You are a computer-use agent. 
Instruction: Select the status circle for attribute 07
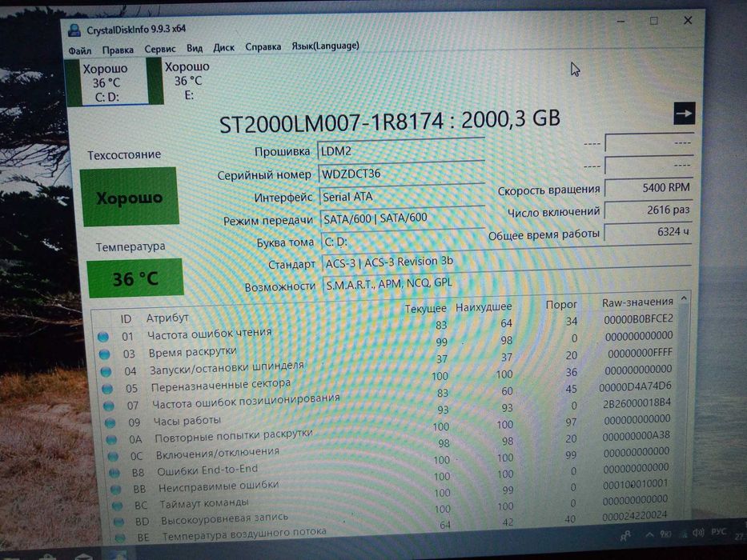tap(109, 406)
